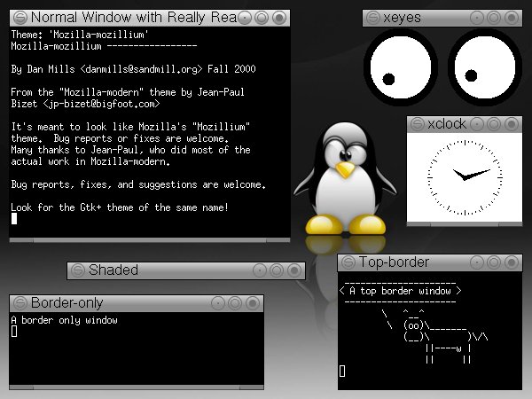Maximize the Top-border window
Screen dimensions: 532x399
(494, 262)
